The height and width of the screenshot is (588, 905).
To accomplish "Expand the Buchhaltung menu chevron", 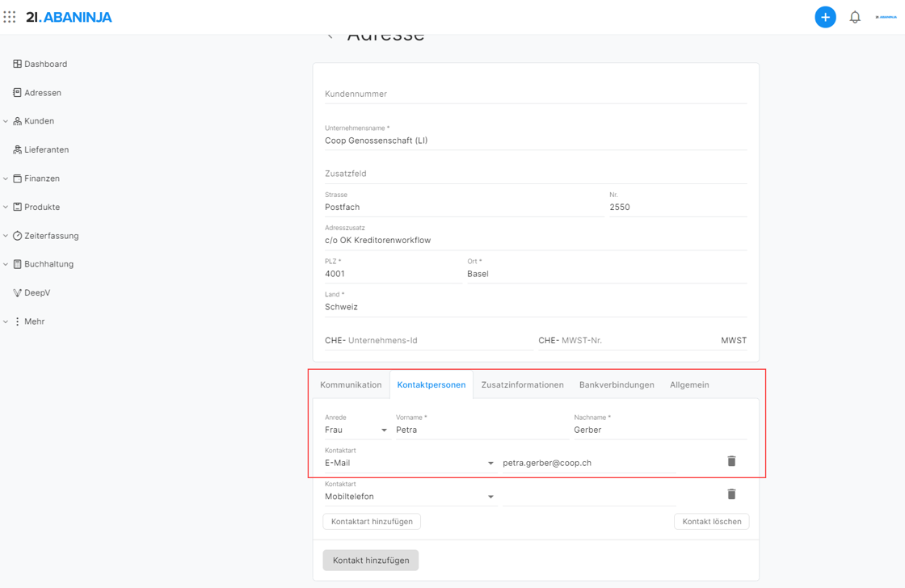I will (6, 264).
